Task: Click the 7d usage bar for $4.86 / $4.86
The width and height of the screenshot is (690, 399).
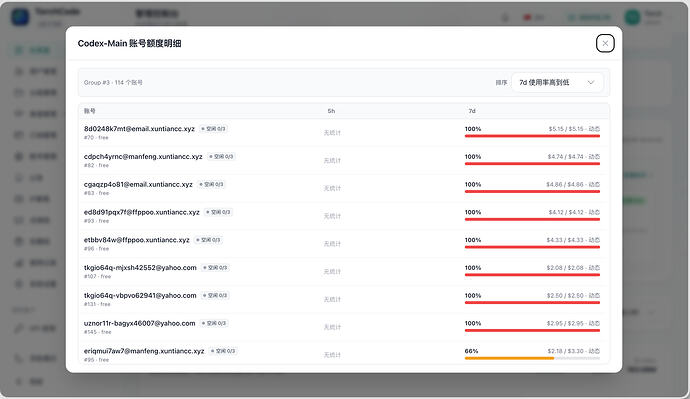Action: [x=532, y=191]
